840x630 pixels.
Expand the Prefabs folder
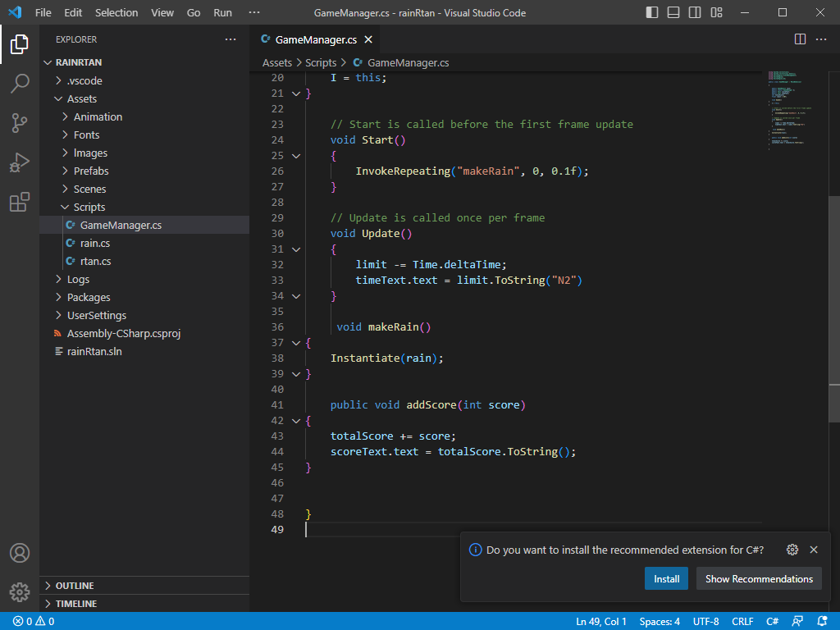click(65, 171)
